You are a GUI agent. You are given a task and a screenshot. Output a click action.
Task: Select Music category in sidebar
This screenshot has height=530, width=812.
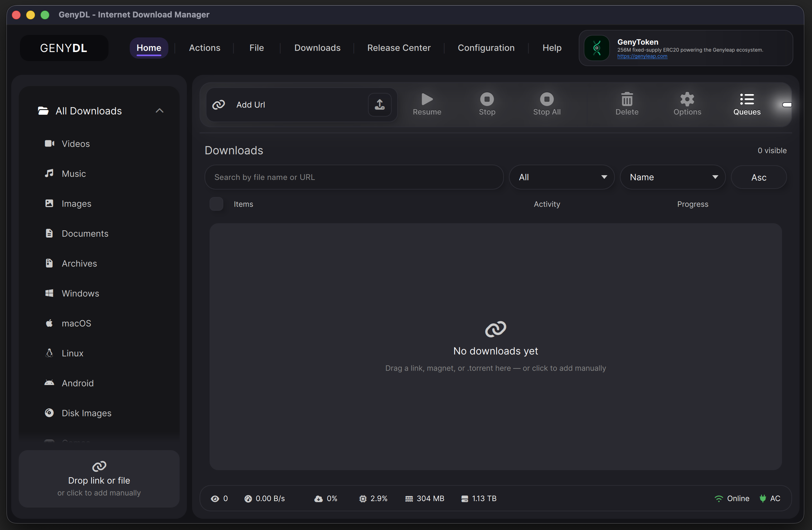(x=99, y=174)
